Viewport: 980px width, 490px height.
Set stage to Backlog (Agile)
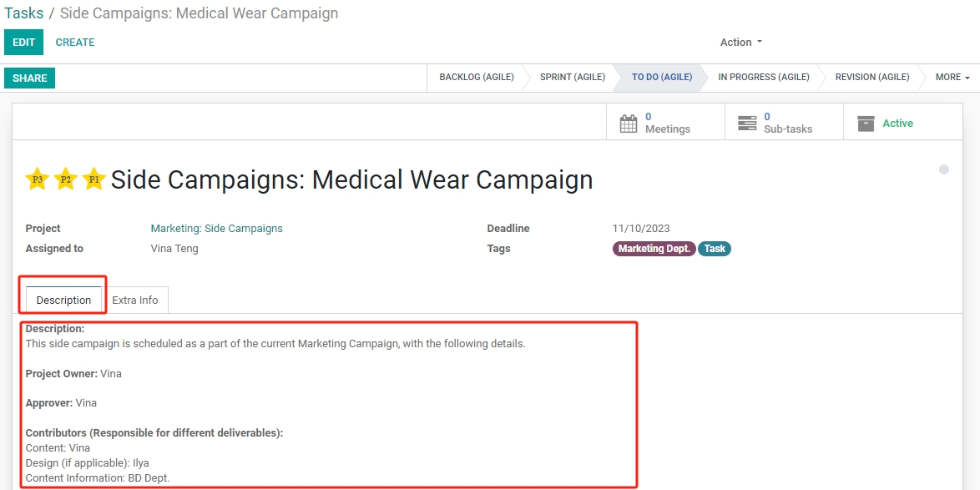(x=477, y=78)
